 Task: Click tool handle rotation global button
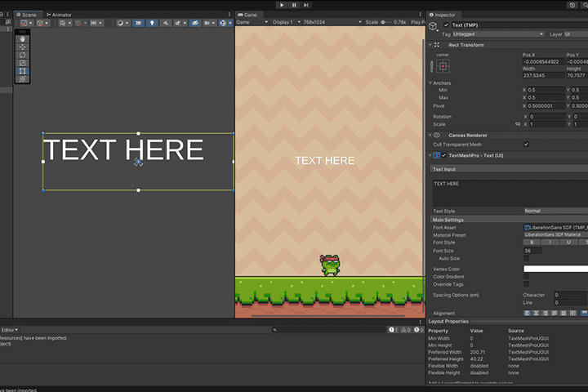[43, 23]
